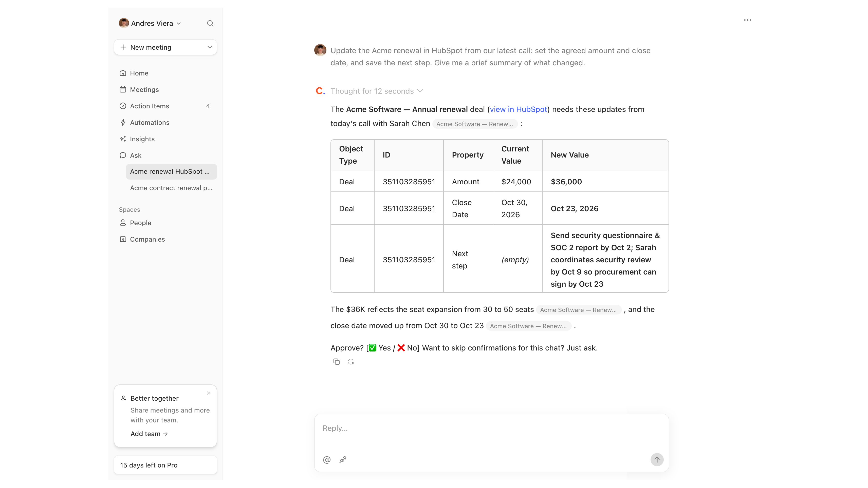This screenshot has height=488, width=868.
Task: Click the Better together card title
Action: click(x=154, y=398)
